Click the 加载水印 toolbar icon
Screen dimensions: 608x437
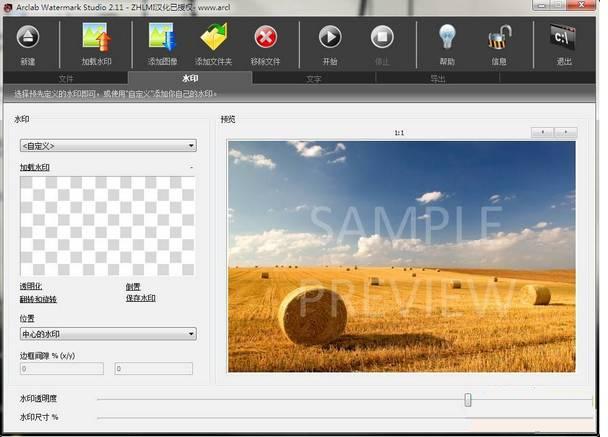point(97,37)
